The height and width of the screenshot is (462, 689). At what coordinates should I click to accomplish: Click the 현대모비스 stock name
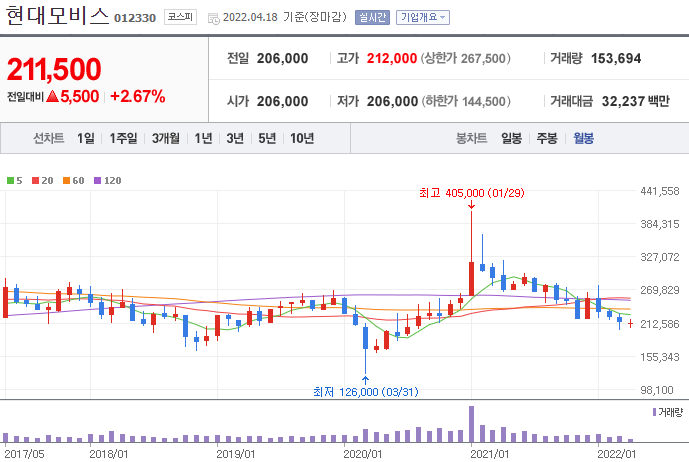57,15
